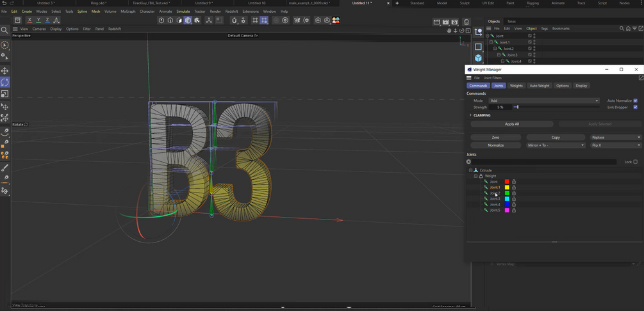Select the Move tool in left toolbar
The image size is (644, 311).
coord(4,71)
